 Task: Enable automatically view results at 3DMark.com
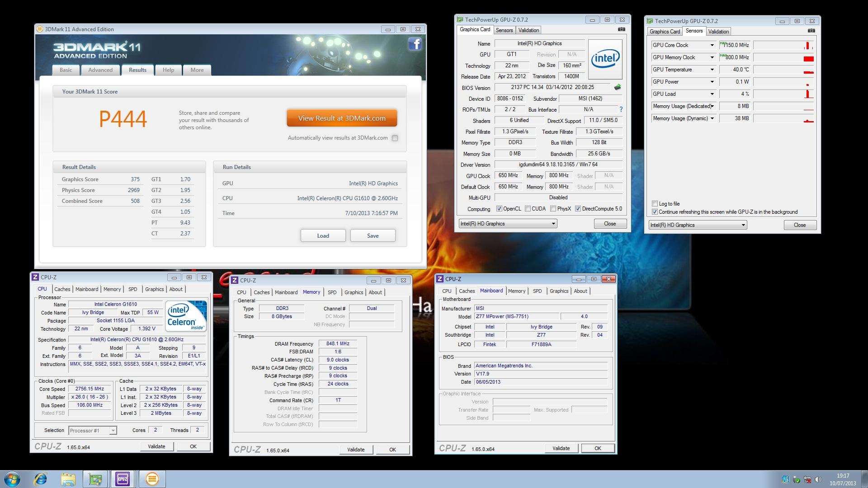pyautogui.click(x=395, y=138)
